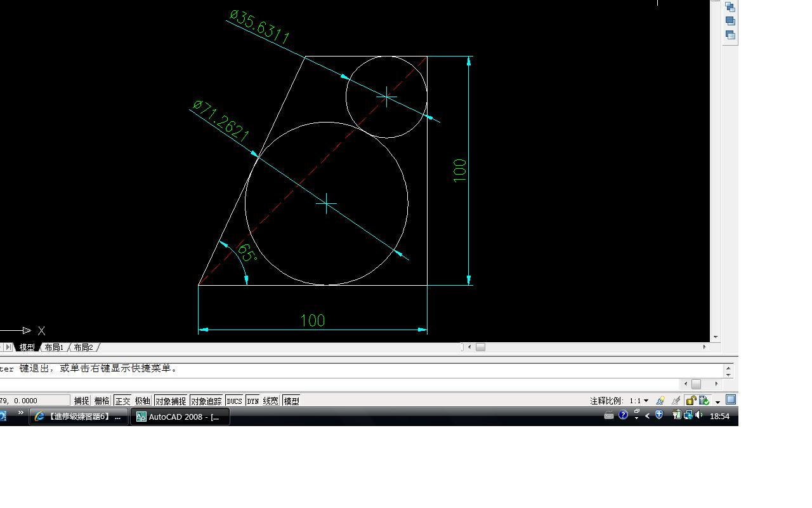Select the Ø71.2621 diameter dimension text
Viewport: 812px width, 508px height.
click(x=221, y=121)
